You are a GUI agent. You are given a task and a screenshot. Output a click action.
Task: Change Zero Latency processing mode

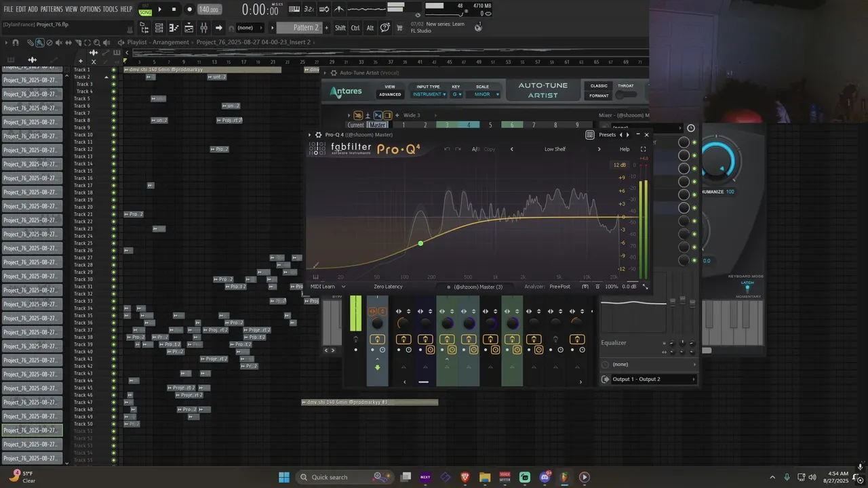point(388,287)
